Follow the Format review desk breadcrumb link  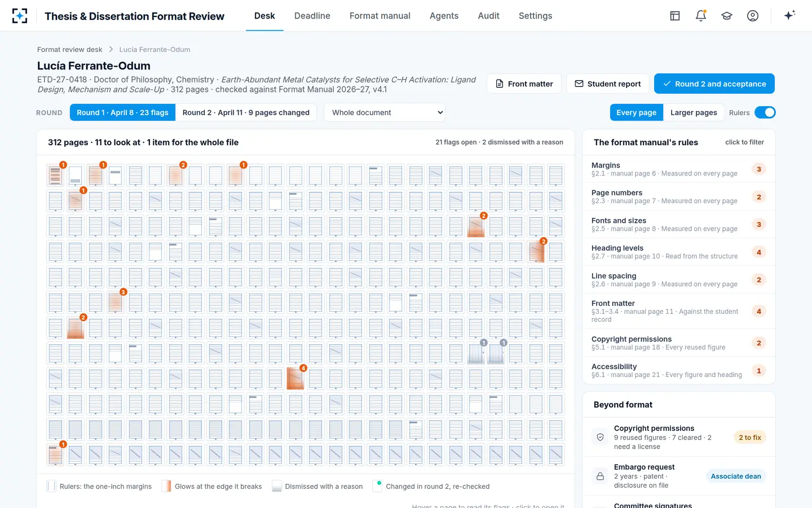(70, 50)
